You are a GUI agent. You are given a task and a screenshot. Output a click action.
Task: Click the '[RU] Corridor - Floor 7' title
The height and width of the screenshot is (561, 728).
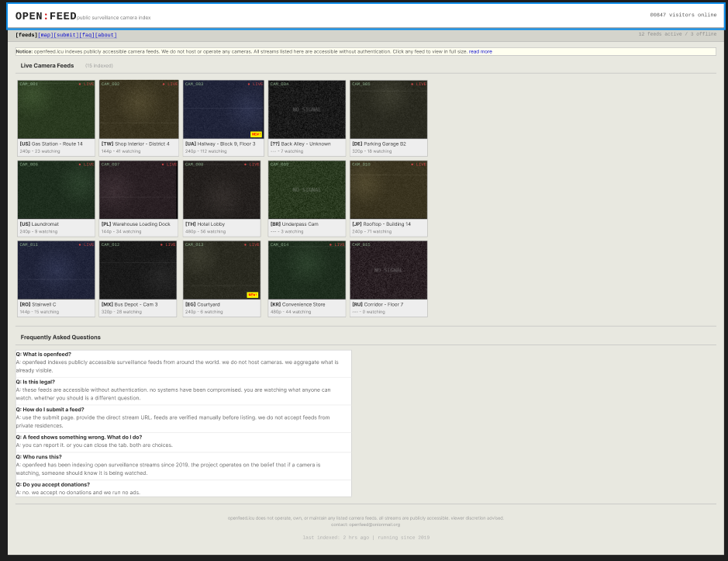tap(378, 304)
